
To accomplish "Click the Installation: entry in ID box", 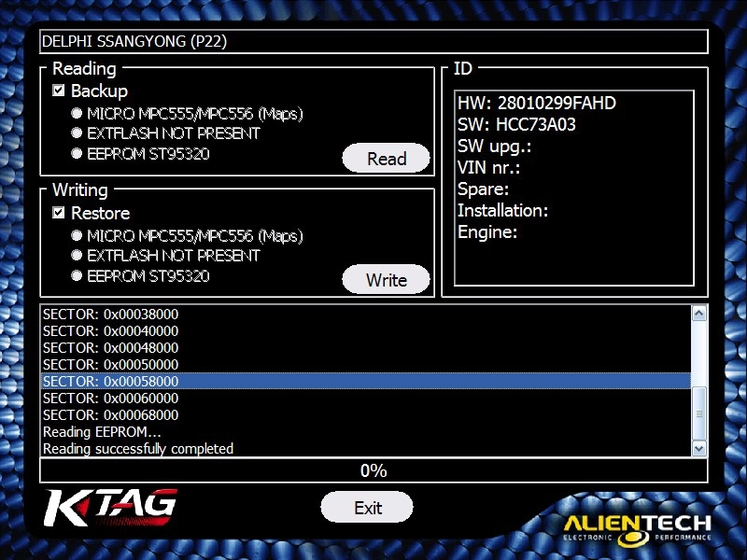I will (x=503, y=211).
